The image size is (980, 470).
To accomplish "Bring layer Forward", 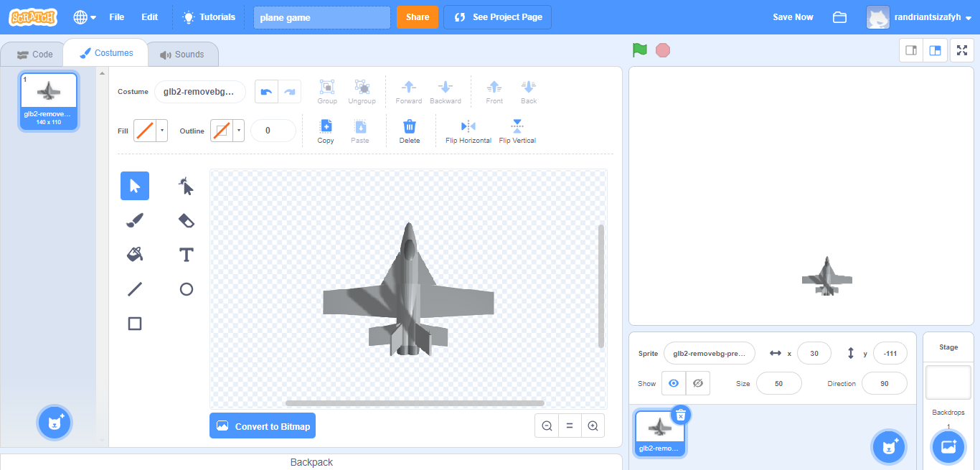I will coord(409,92).
